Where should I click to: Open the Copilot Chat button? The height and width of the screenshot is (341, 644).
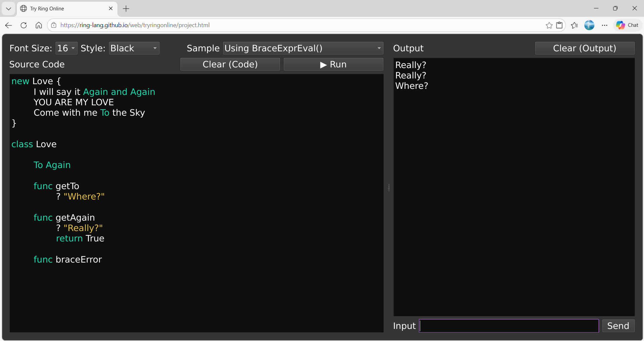point(627,25)
